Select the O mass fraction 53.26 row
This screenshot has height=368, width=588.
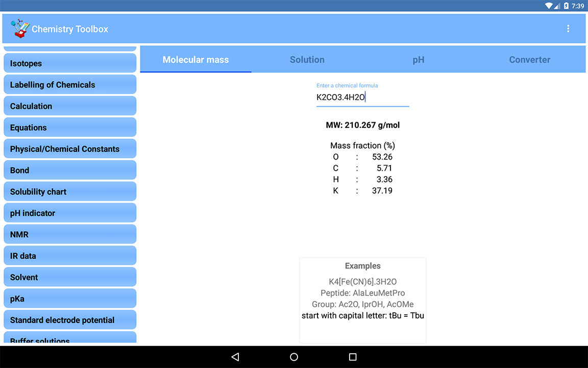[362, 157]
